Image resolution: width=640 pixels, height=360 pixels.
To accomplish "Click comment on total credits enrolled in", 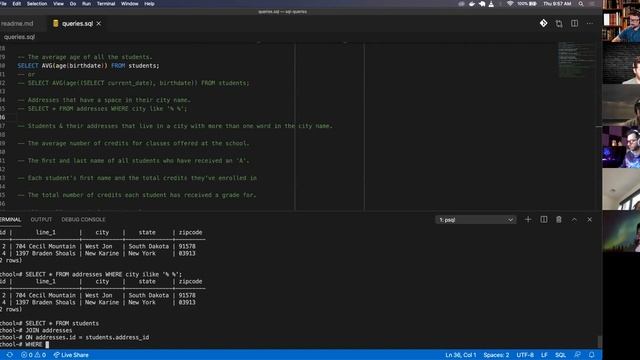I will pyautogui.click(x=137, y=178).
